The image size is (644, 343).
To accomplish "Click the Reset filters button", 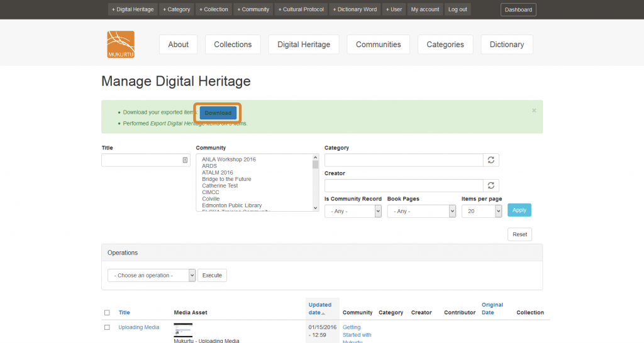I will click(x=519, y=234).
